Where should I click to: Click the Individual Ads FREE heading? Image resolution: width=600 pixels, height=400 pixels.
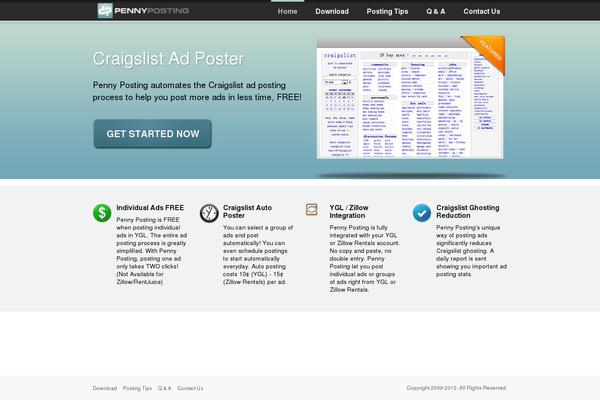click(150, 207)
